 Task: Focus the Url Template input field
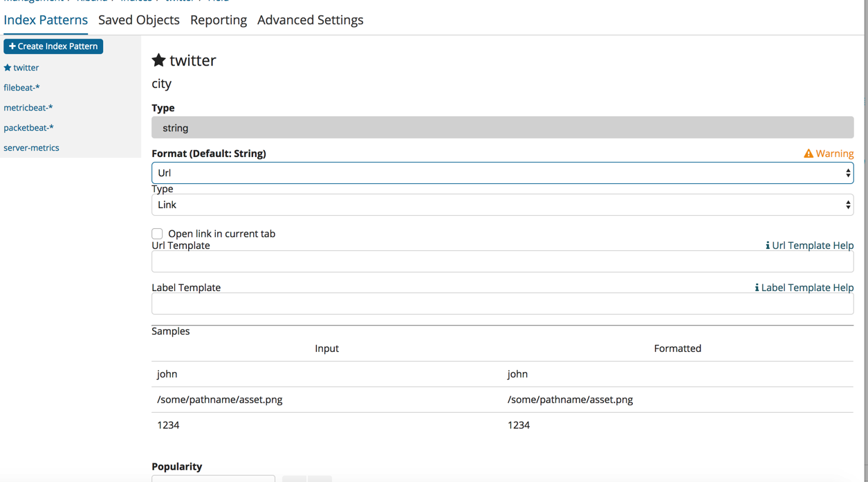503,261
